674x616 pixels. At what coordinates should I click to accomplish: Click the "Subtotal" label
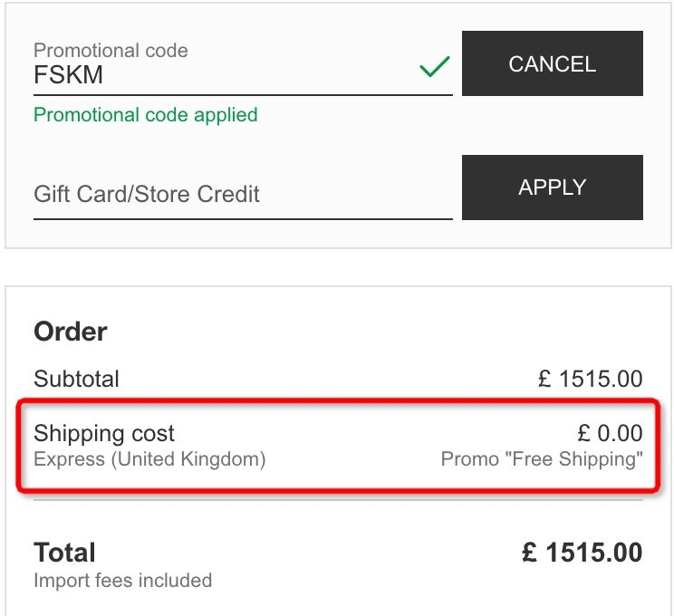click(x=76, y=379)
